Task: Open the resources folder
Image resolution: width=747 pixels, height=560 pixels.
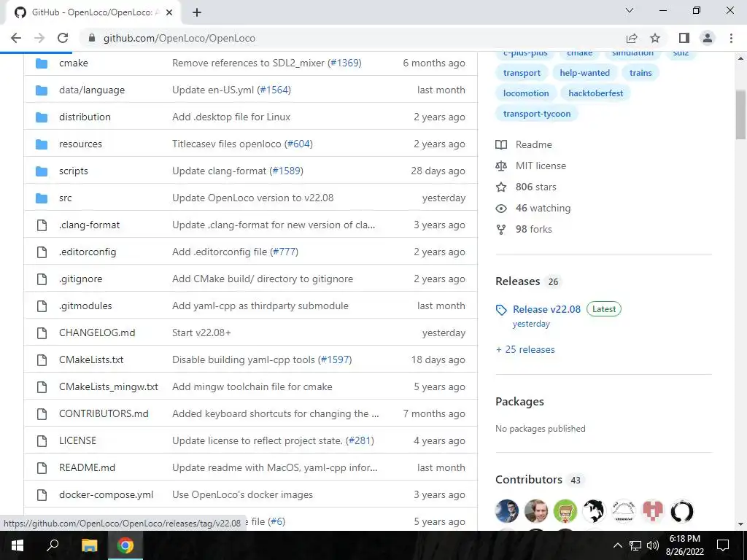Action: [80, 144]
